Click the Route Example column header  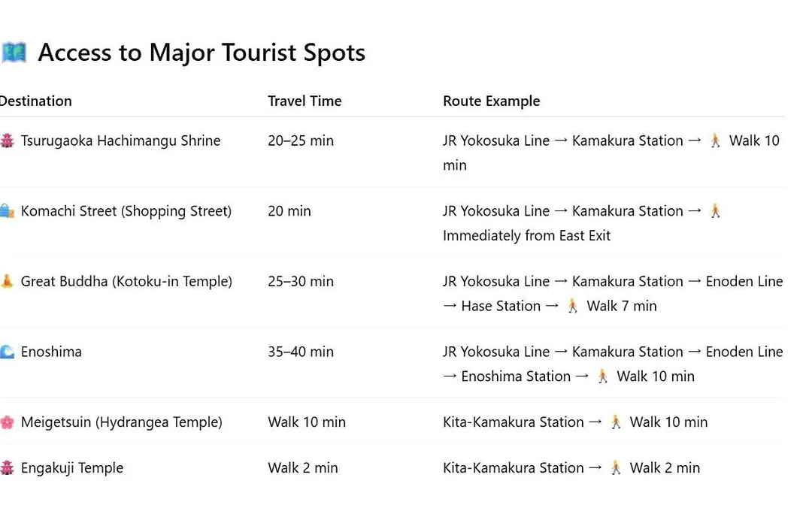tap(492, 101)
